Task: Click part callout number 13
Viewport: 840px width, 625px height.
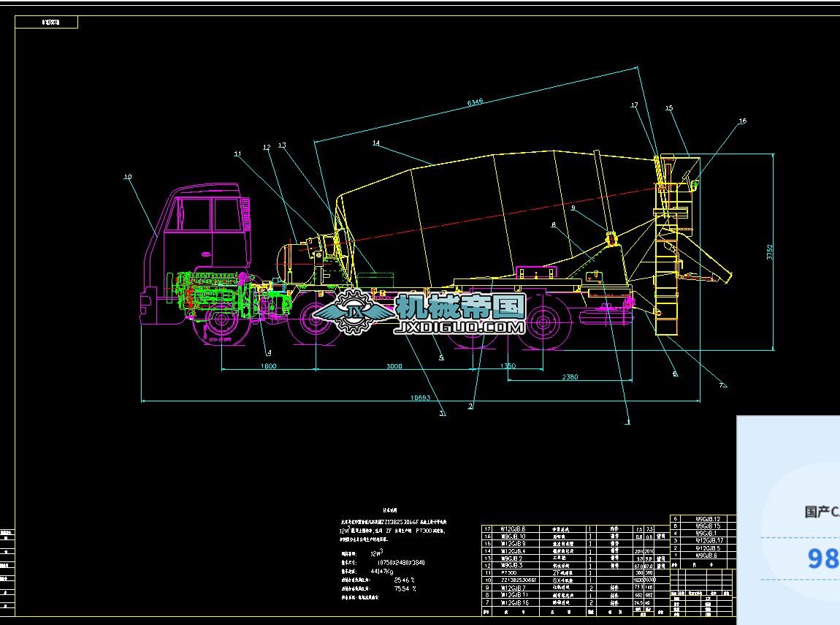Action: coord(283,145)
